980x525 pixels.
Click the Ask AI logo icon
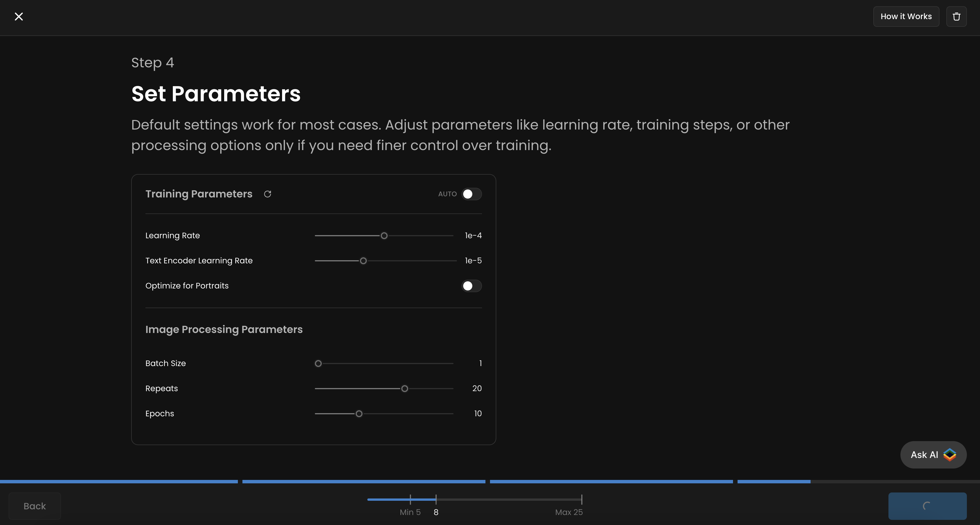pos(949,455)
